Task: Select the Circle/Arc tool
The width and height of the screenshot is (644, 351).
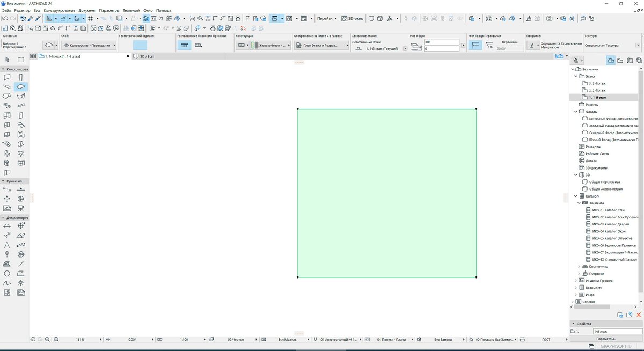Action: tap(7, 273)
